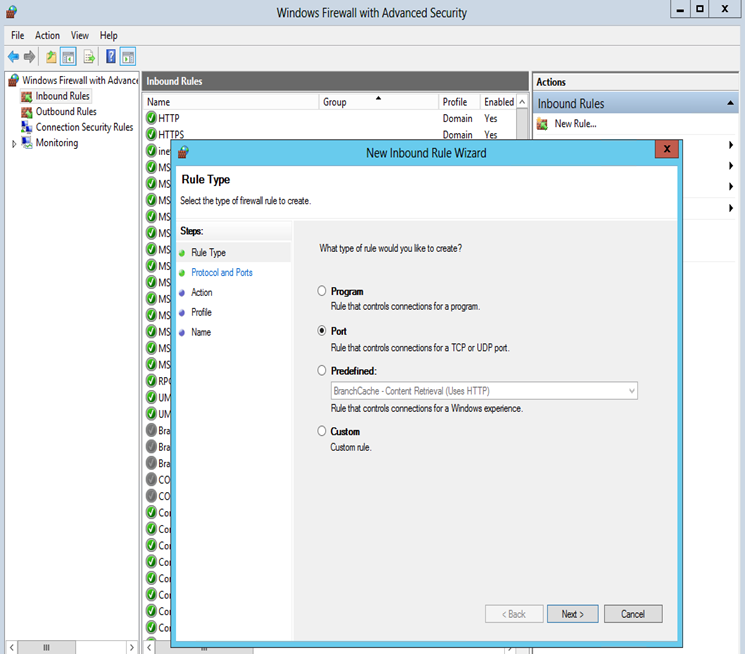The height and width of the screenshot is (654, 745).
Task: Click left scroll arrow of rules list
Action: point(149,648)
